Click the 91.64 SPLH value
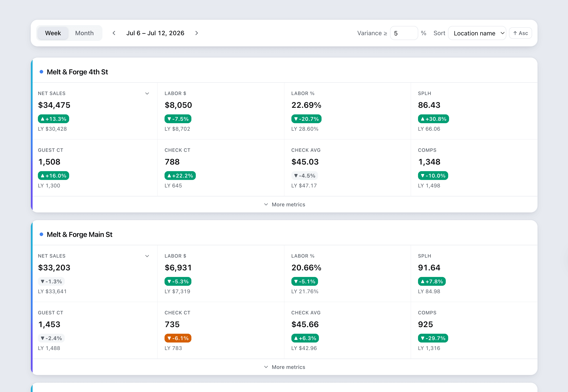Screen dimensions: 568x392 point(429,268)
